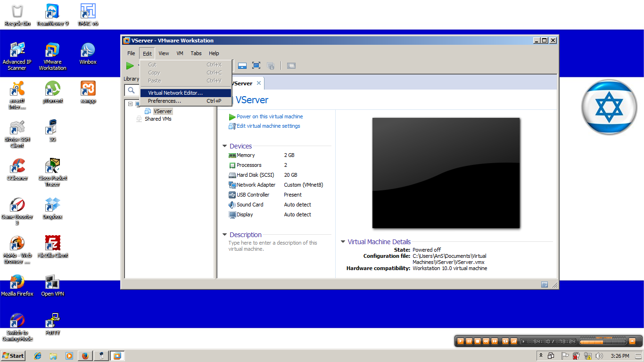Close the Edit menu via its title

(147, 53)
